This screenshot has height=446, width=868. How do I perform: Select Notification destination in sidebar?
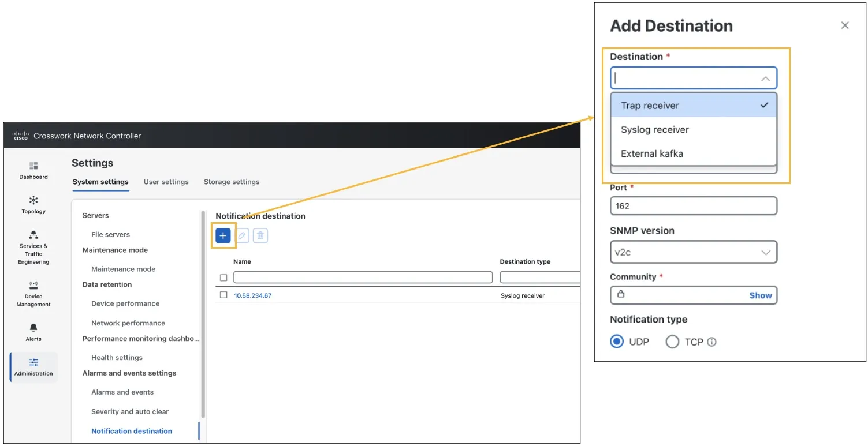pyautogui.click(x=132, y=431)
